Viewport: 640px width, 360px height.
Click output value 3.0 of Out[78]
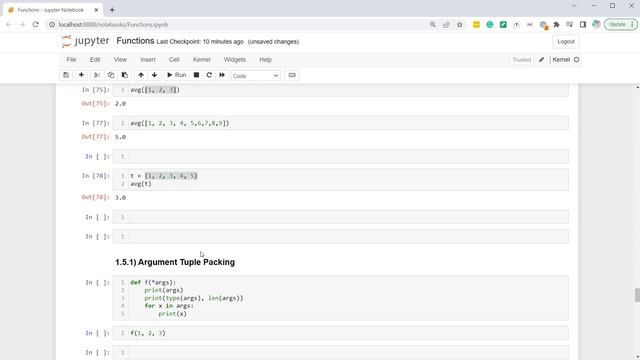120,198
